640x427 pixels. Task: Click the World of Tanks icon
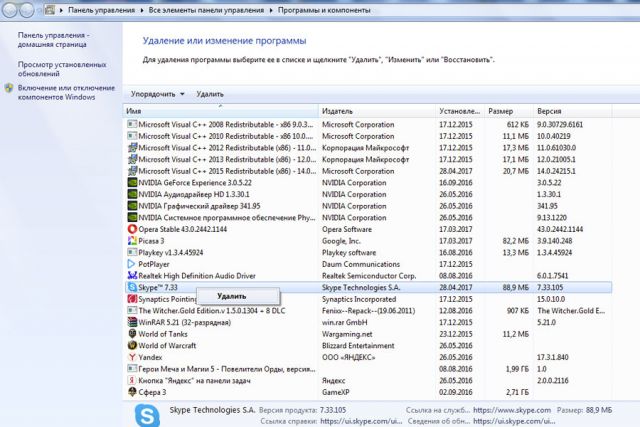[132, 334]
